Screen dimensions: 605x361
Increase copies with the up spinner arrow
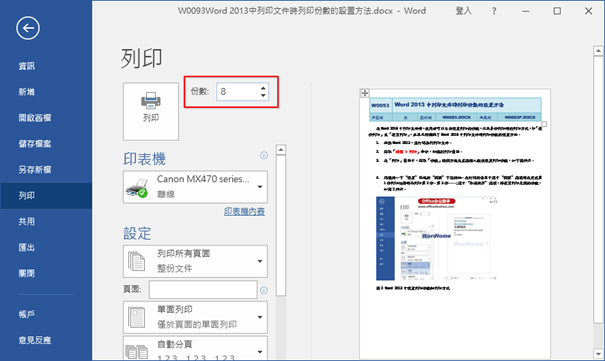[x=263, y=88]
